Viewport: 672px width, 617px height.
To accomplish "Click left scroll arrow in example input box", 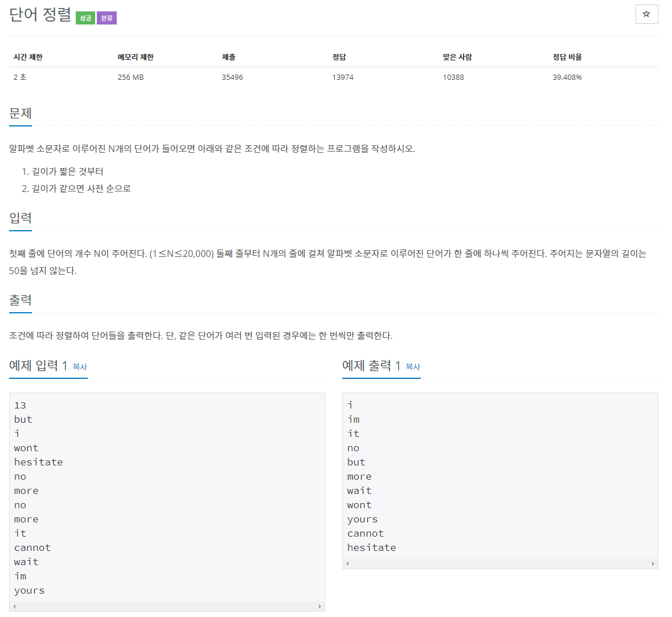I will 15,606.
